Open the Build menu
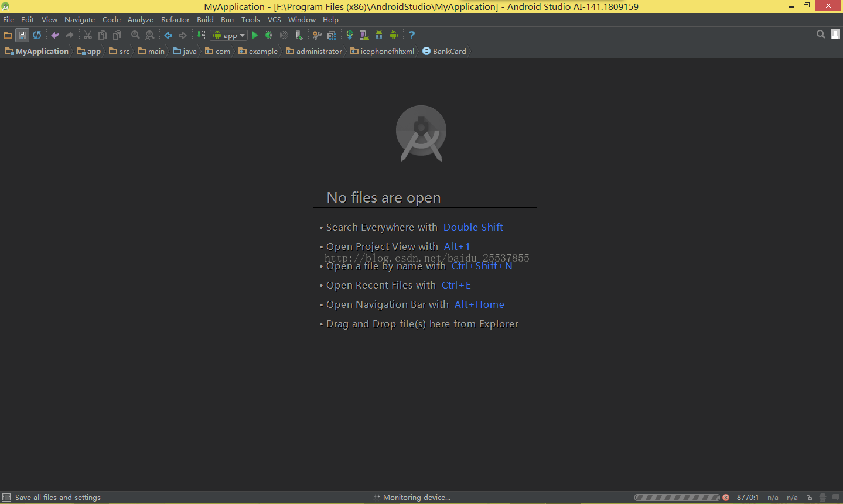Screen dimensions: 843x504 point(205,20)
